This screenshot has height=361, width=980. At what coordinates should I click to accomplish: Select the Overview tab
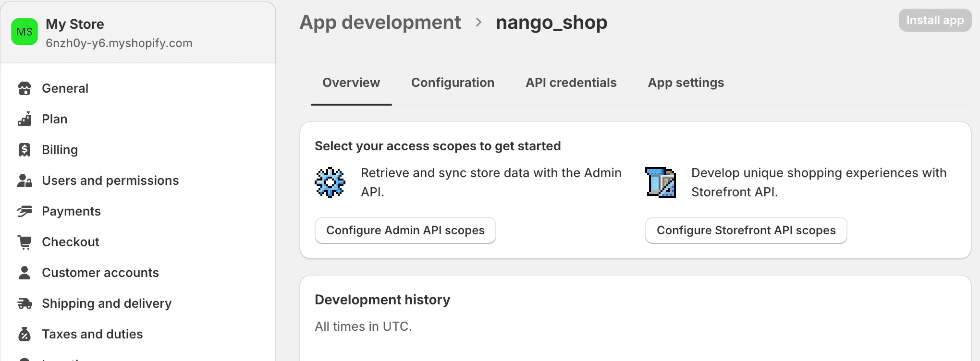pos(351,83)
